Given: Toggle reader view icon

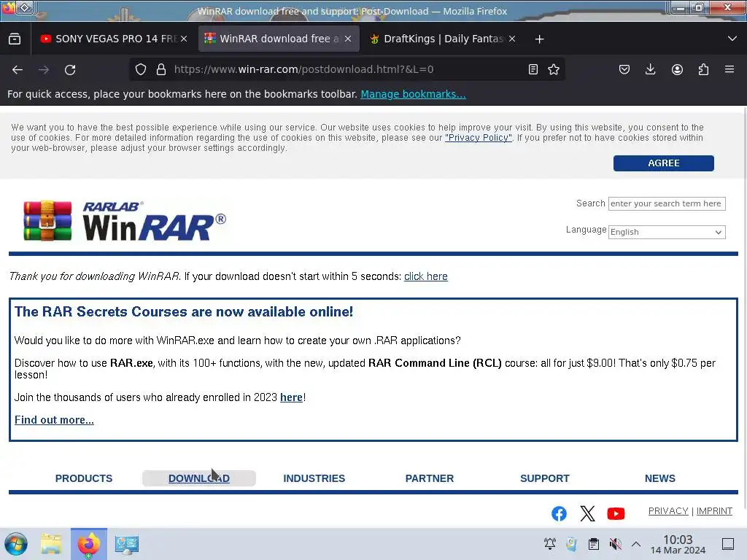Looking at the screenshot, I should (x=533, y=69).
